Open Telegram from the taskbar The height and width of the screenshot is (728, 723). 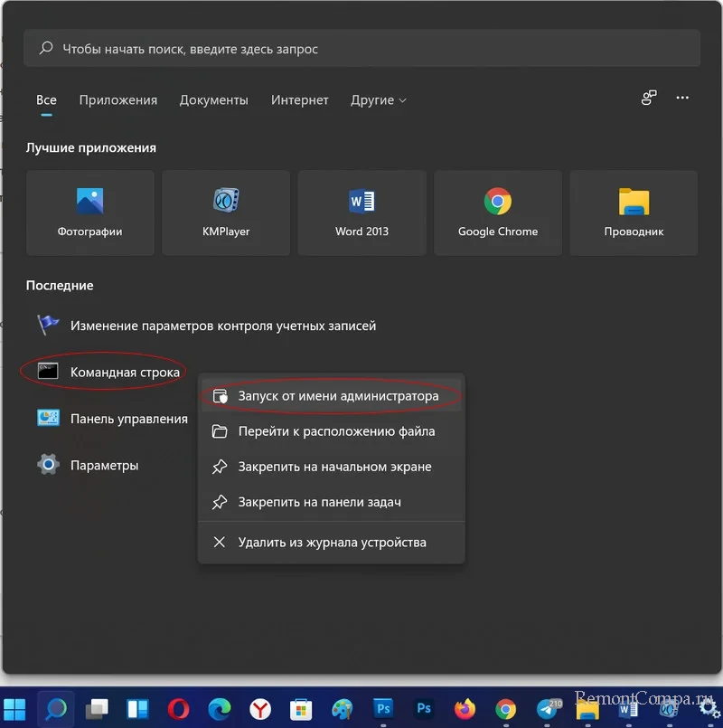pyautogui.click(x=547, y=709)
